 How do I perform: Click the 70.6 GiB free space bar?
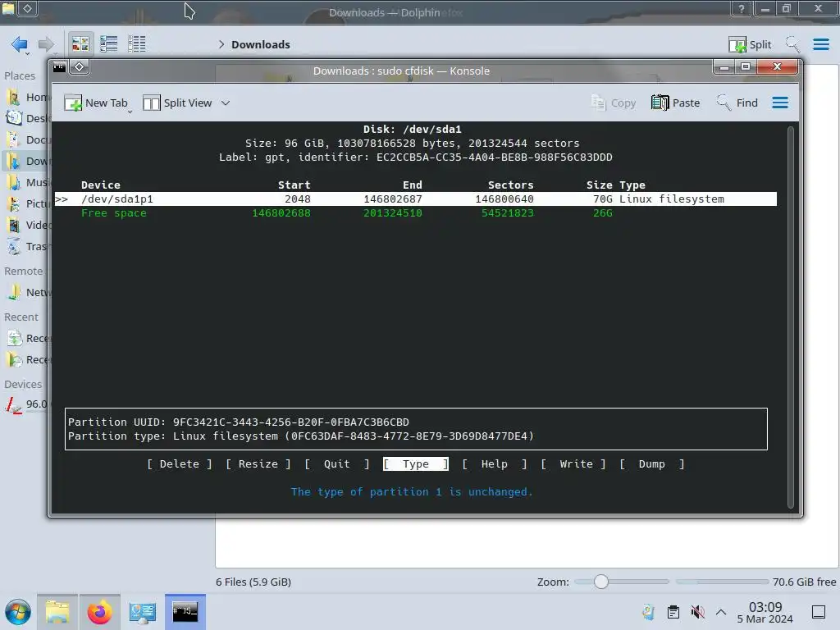[x=722, y=582]
